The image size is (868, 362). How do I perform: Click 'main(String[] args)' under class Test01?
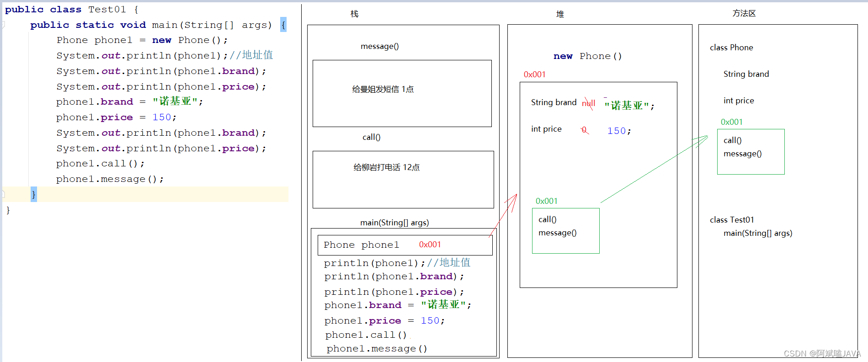pyautogui.click(x=758, y=233)
